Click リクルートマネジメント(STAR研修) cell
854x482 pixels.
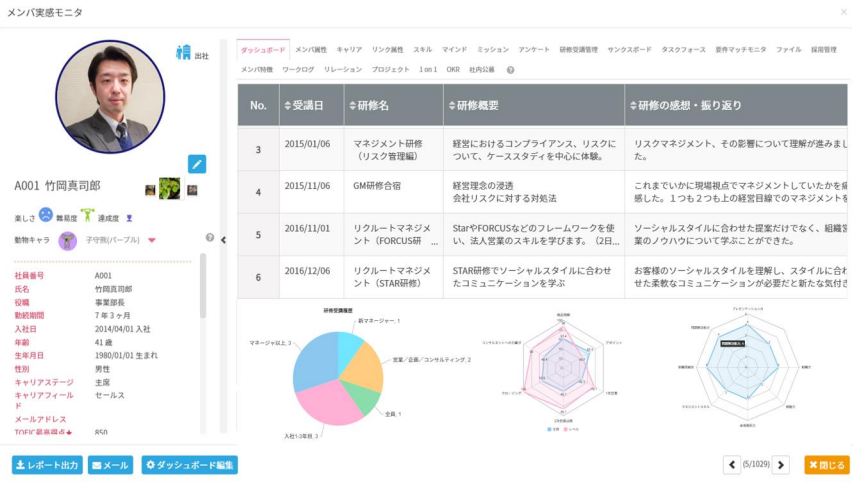pyautogui.click(x=392, y=277)
